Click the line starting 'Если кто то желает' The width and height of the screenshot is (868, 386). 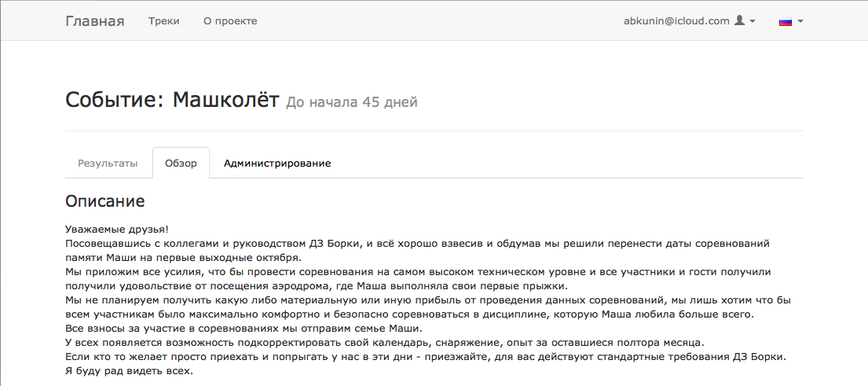[x=426, y=357]
